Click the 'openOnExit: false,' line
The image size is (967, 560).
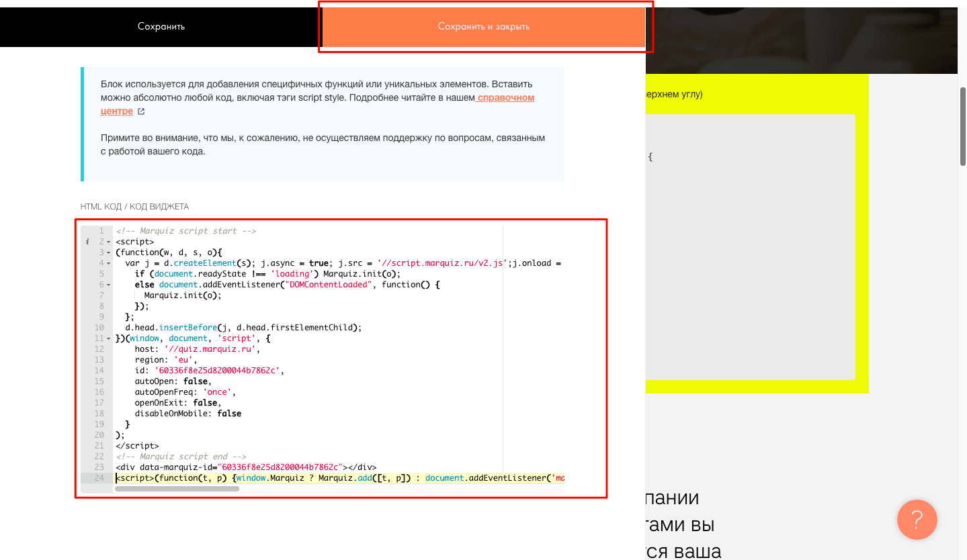[x=178, y=403]
